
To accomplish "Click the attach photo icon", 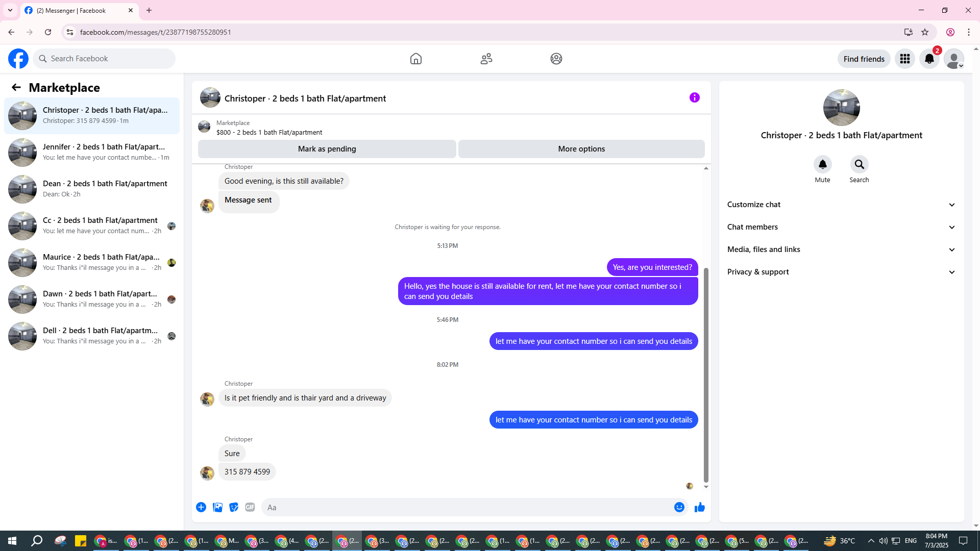I will click(217, 507).
